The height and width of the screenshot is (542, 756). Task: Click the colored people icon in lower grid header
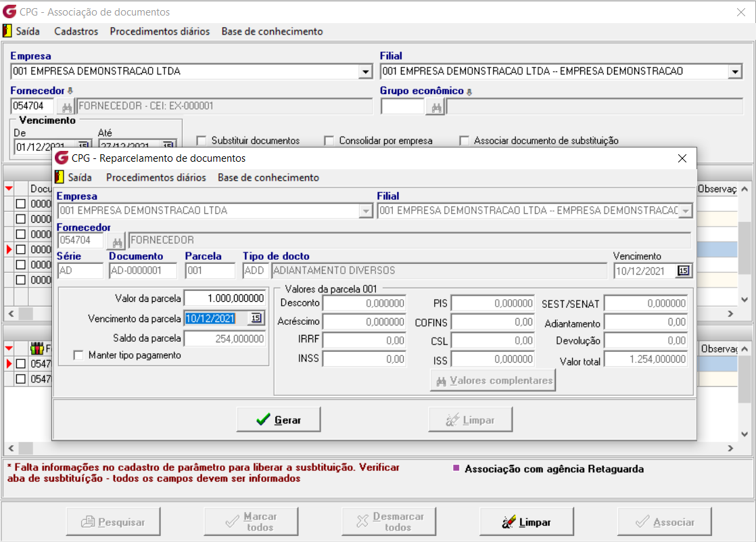[37, 348]
